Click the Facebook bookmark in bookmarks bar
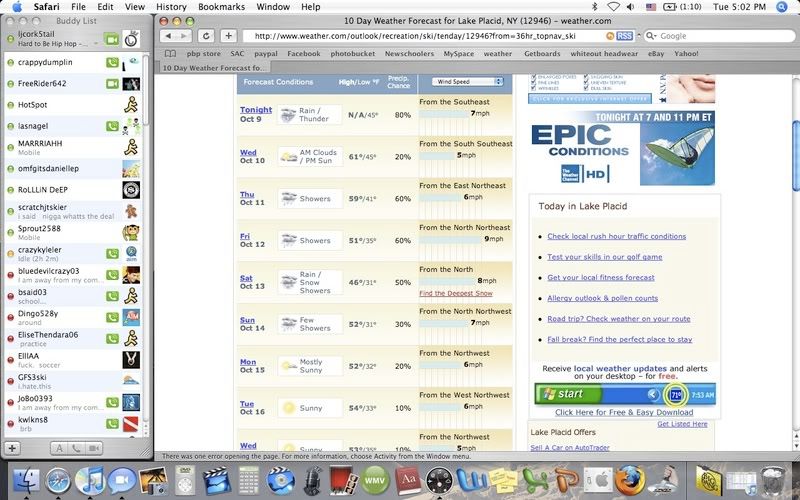The width and height of the screenshot is (800, 500). point(304,53)
